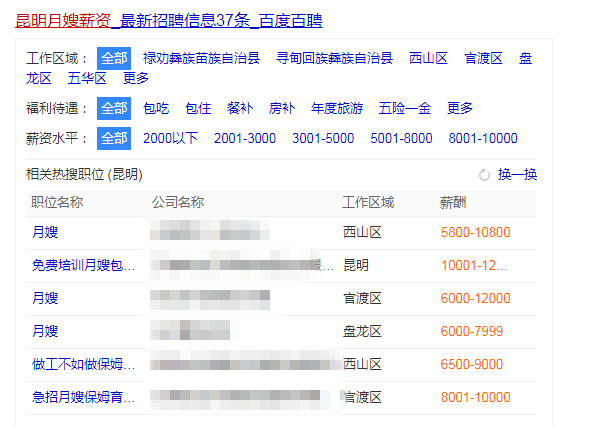Viewport: 591px width, 426px height.
Task: Filter salary by 8001-10000 in 薪资水平 row
Action: point(483,138)
